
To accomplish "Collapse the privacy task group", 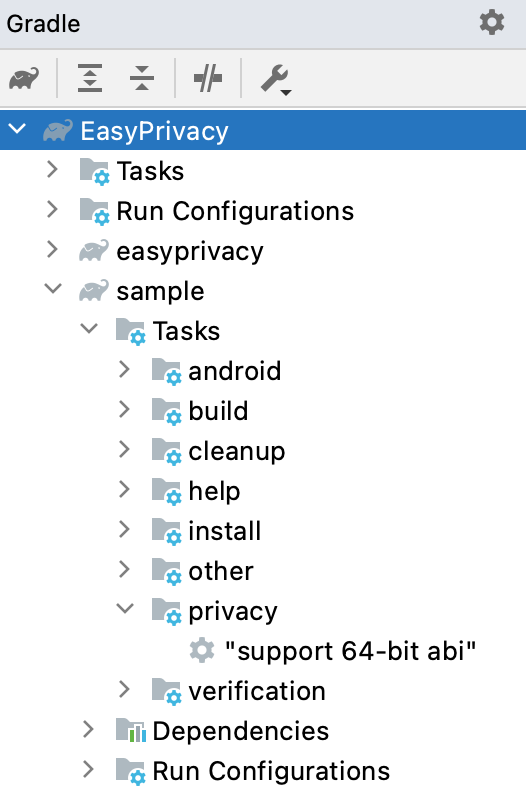I will pos(125,608).
